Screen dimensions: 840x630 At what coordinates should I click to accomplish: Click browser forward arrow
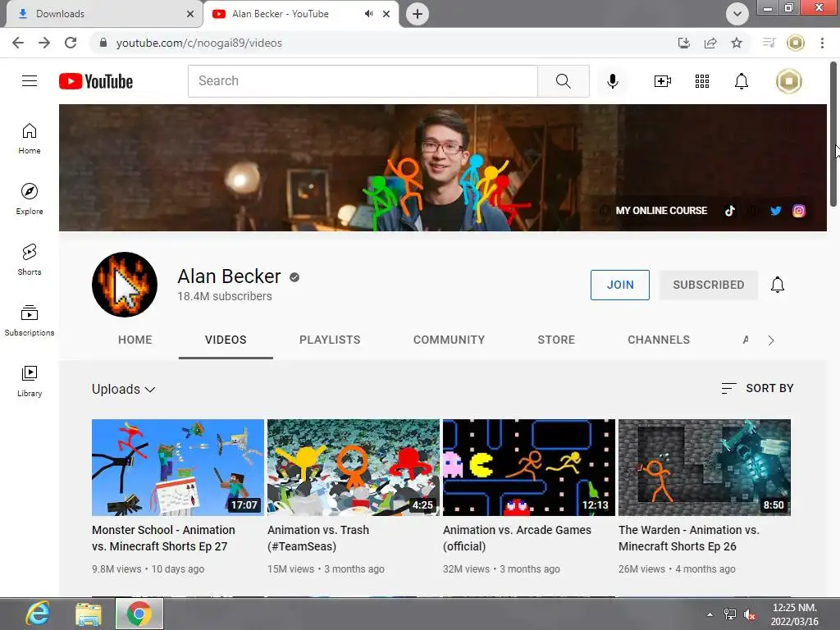pyautogui.click(x=44, y=43)
